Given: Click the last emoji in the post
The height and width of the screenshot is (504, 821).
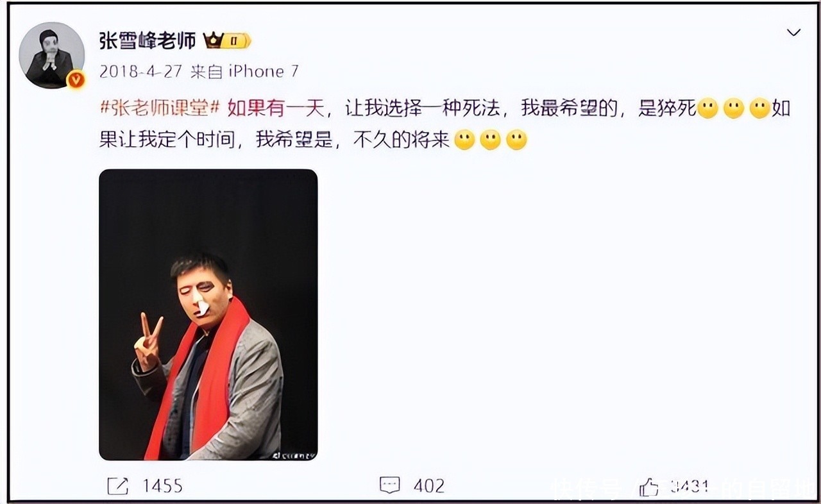Looking at the screenshot, I should pos(516,140).
